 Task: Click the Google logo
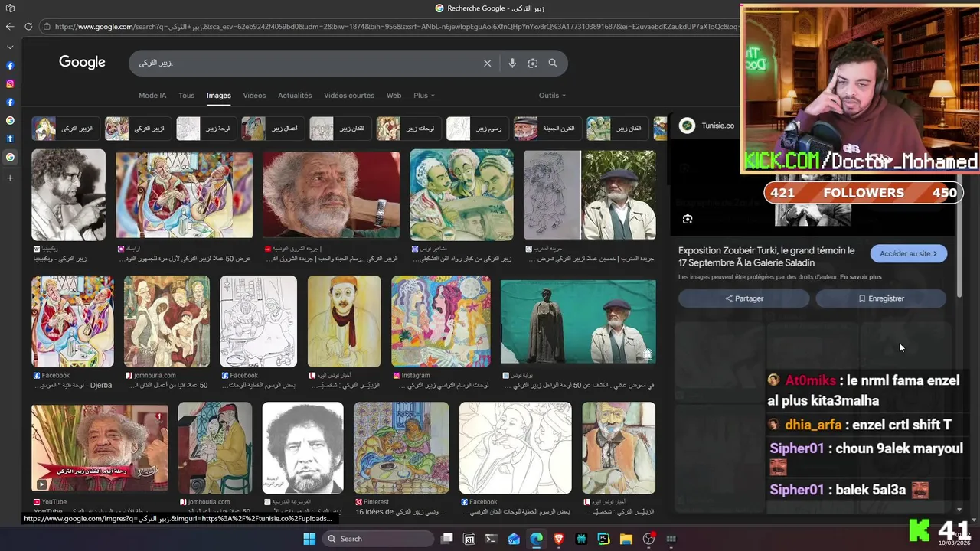[82, 63]
